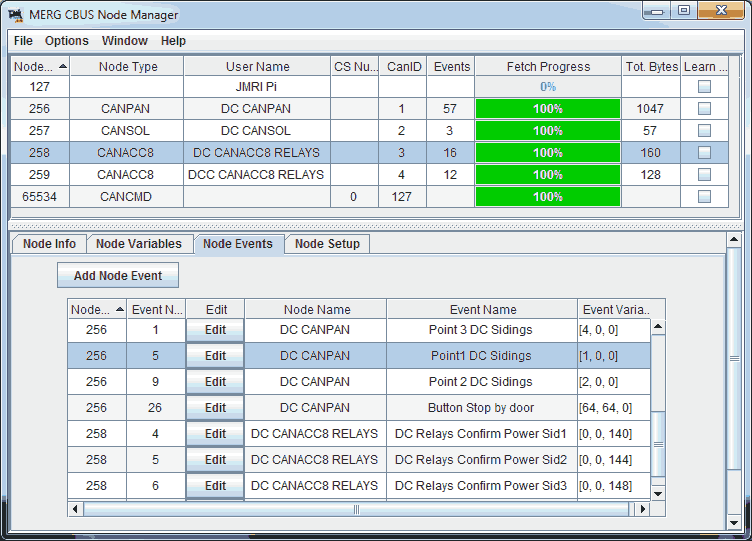Click the MERG CBUS locomotive window icon
This screenshot has height=541, width=752.
point(16,15)
